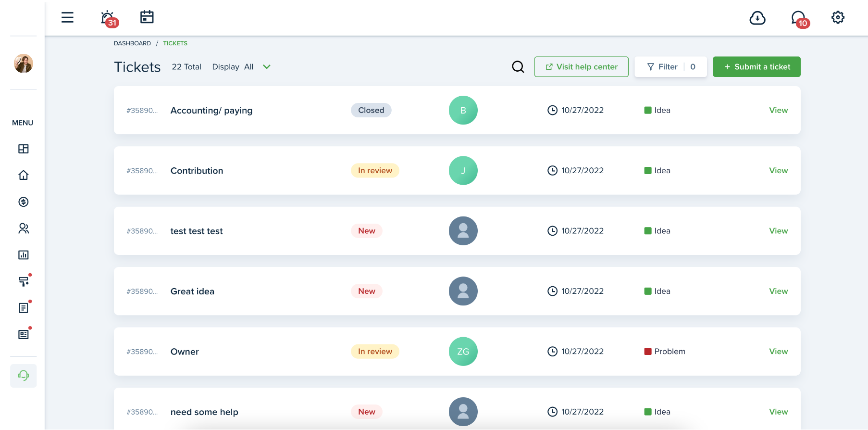
Task: Open the users icon in sidebar
Action: coord(23,228)
